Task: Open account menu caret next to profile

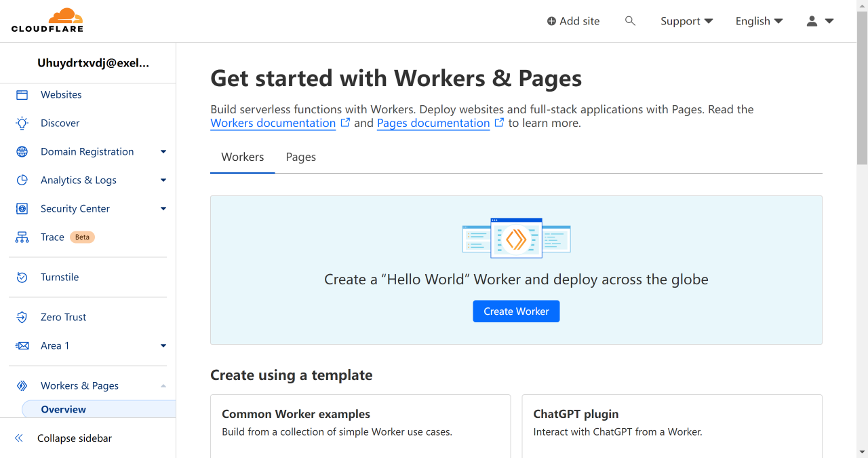Action: [829, 21]
